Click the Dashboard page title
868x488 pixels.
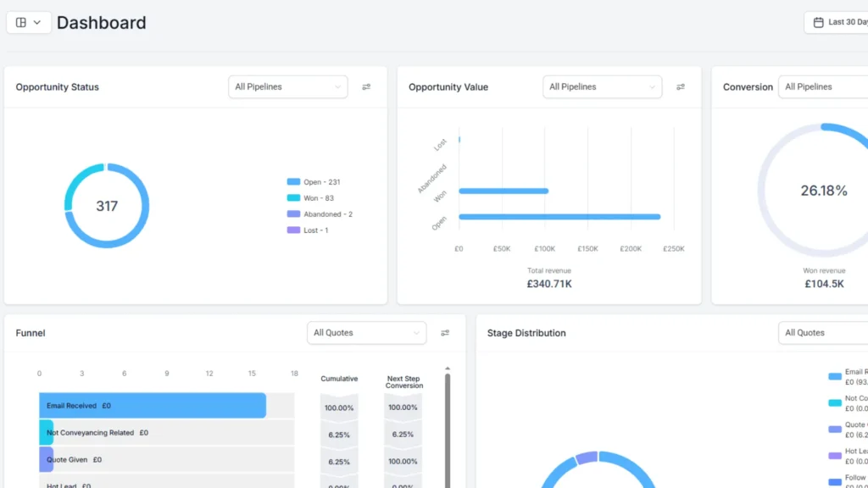point(101,22)
